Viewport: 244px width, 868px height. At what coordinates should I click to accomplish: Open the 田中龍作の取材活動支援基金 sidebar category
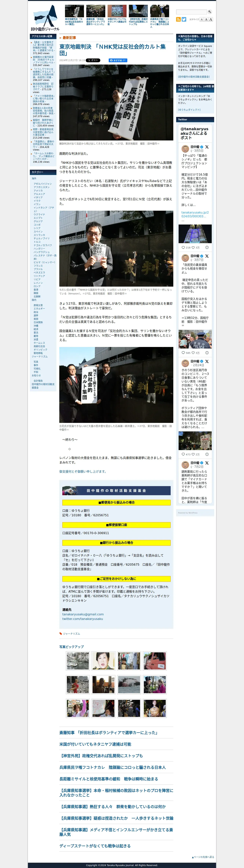pyautogui.click(x=43, y=386)
